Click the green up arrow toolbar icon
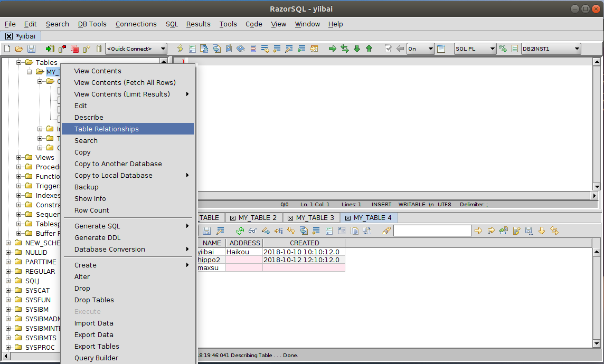Viewport: 604px width, 364px height. [369, 49]
